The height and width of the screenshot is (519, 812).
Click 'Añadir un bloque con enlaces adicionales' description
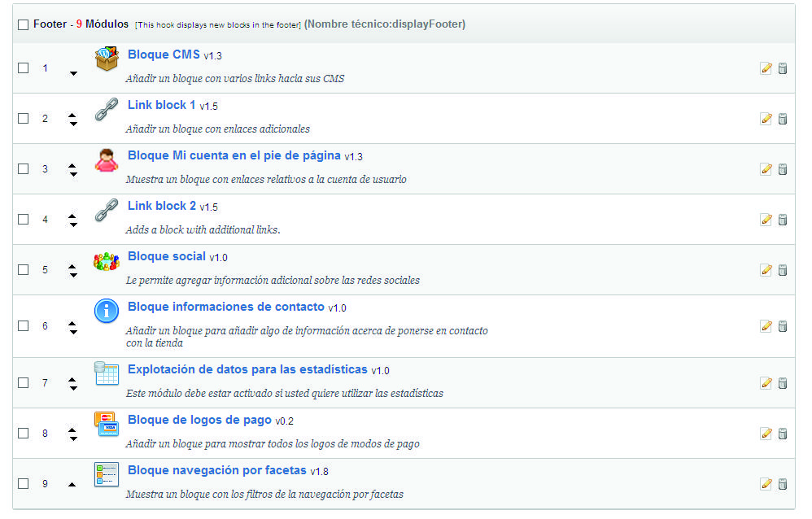coord(218,129)
